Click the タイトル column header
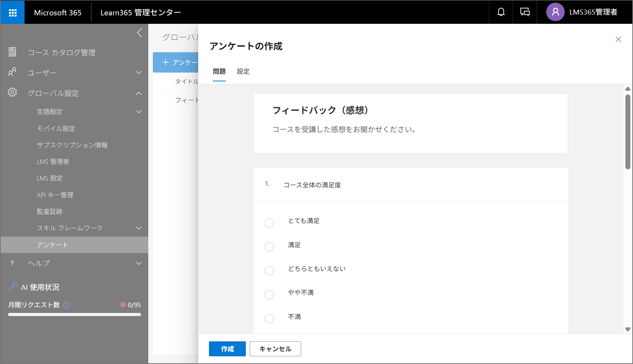The height and width of the screenshot is (364, 633). (187, 81)
